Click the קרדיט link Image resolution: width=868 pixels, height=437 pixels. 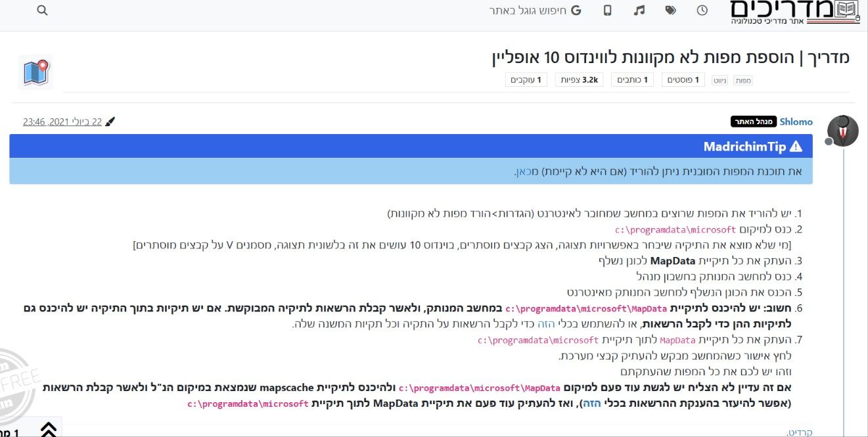point(800,432)
